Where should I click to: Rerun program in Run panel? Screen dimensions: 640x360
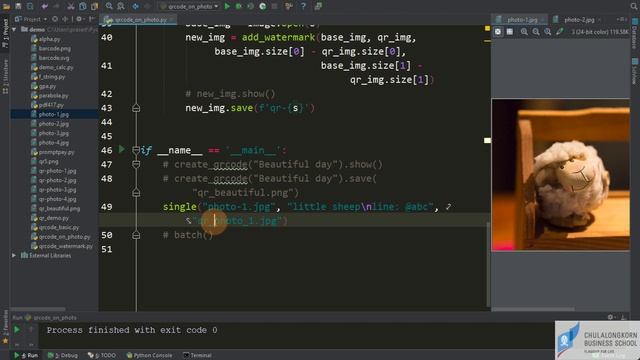tap(17, 329)
